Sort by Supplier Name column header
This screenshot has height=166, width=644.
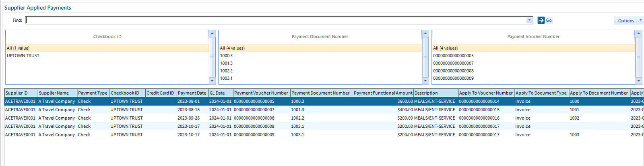point(58,93)
